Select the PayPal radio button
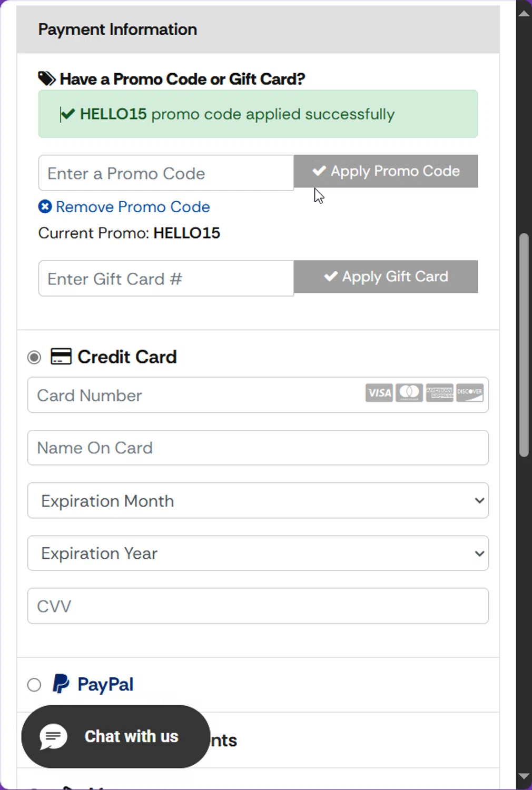The width and height of the screenshot is (532, 790). click(34, 685)
